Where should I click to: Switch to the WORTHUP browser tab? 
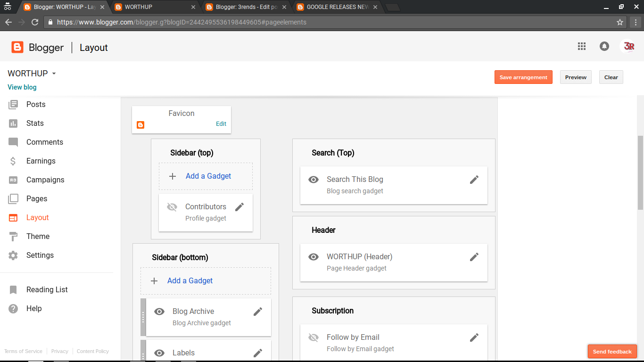tap(155, 7)
